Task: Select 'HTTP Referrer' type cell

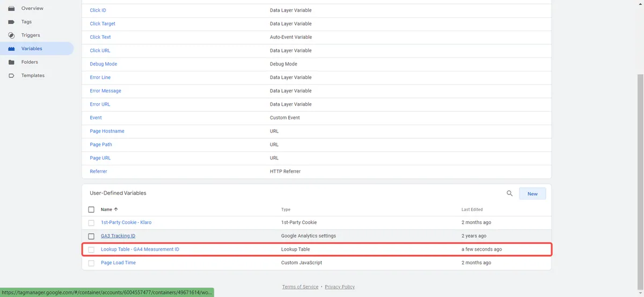Action: (285, 171)
